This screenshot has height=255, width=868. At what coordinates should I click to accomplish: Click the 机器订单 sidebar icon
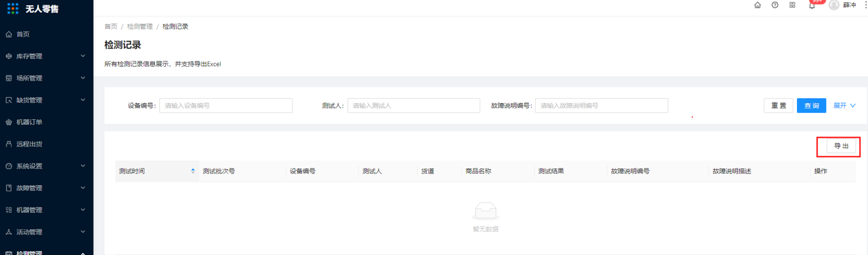(x=9, y=122)
